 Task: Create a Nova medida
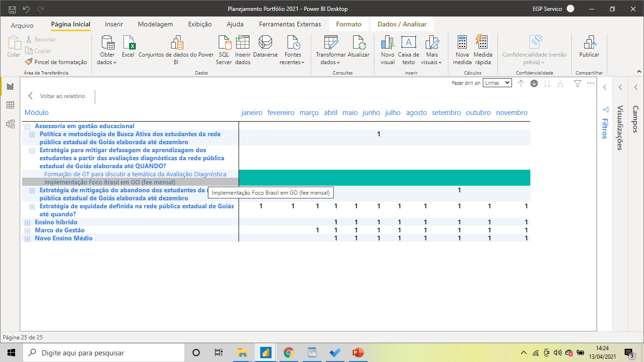tap(462, 50)
